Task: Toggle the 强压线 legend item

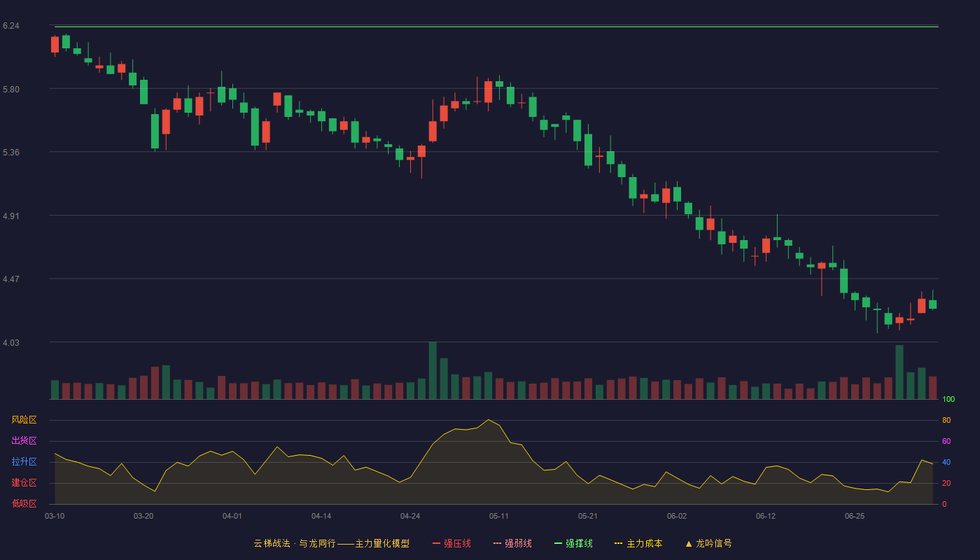Action: point(451,543)
